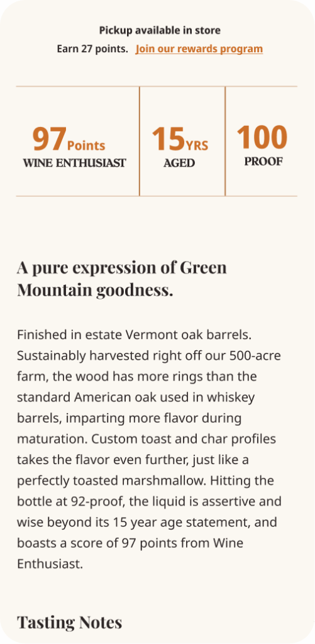Click the PROOF label
Screen dimensions: 315x644
(x=263, y=162)
